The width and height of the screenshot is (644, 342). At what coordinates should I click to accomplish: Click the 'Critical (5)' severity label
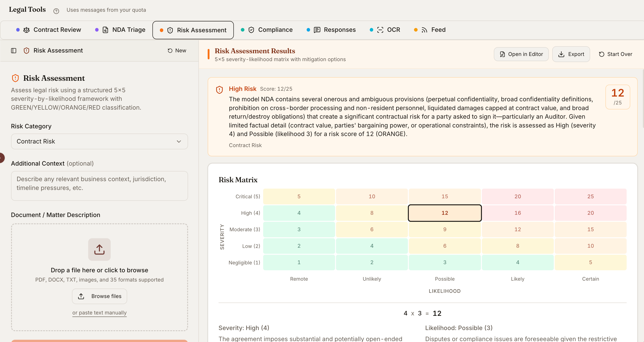click(248, 196)
